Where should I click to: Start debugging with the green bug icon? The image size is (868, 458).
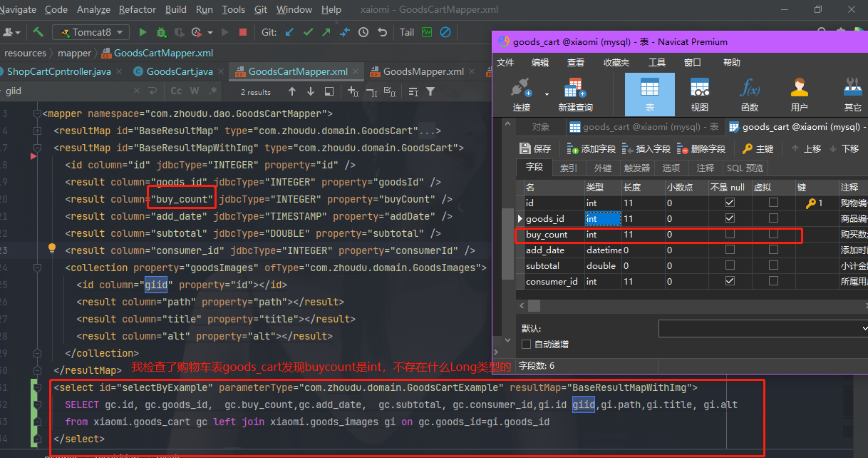pyautogui.click(x=161, y=32)
